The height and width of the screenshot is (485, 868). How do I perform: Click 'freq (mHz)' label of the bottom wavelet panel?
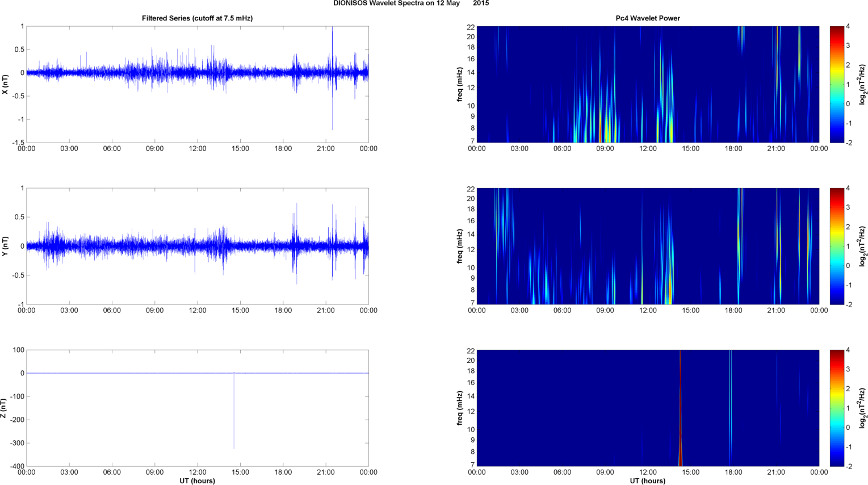pos(460,408)
